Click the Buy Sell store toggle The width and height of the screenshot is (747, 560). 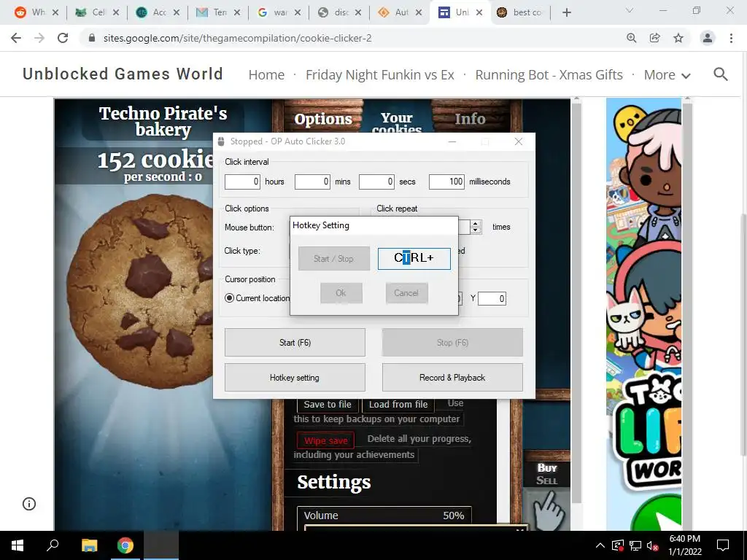[547, 474]
